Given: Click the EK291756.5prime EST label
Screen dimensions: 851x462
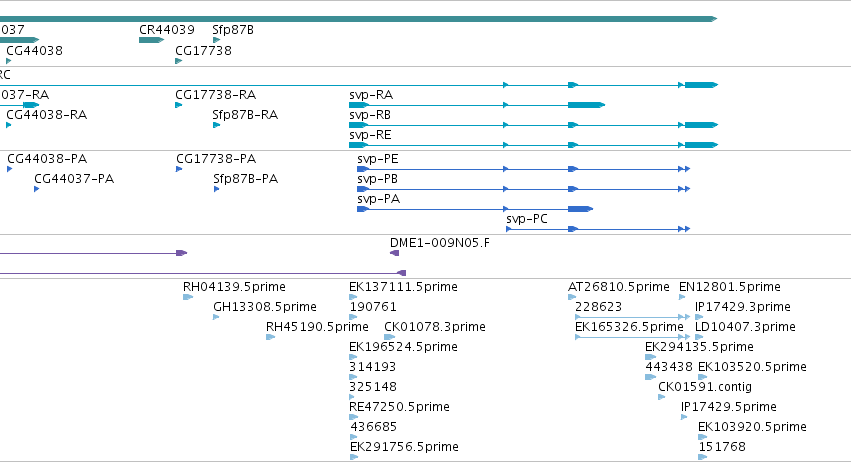Looking at the screenshot, I should point(404,447).
